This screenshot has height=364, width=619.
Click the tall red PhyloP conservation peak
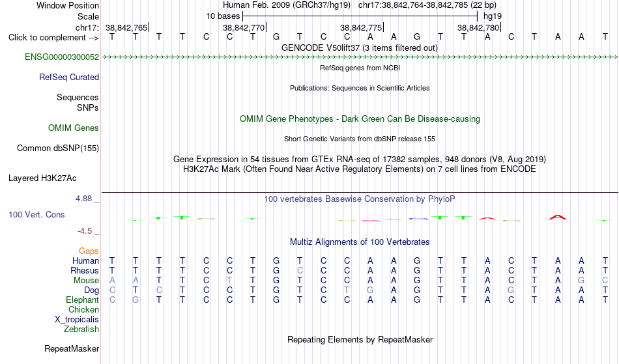click(558, 217)
